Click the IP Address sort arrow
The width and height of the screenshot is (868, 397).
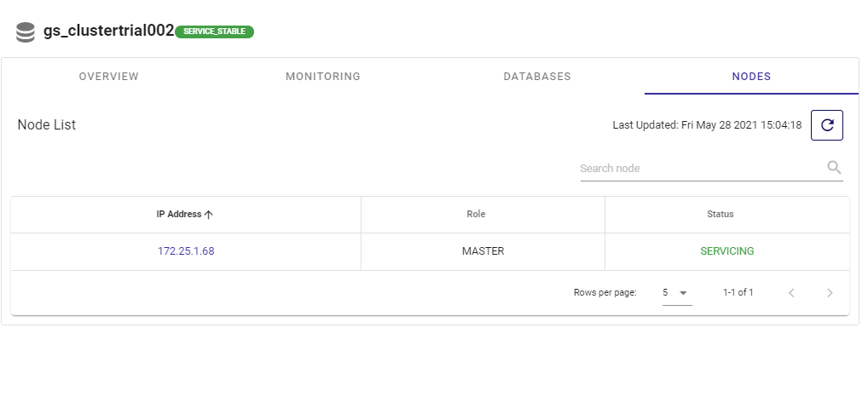[209, 215]
